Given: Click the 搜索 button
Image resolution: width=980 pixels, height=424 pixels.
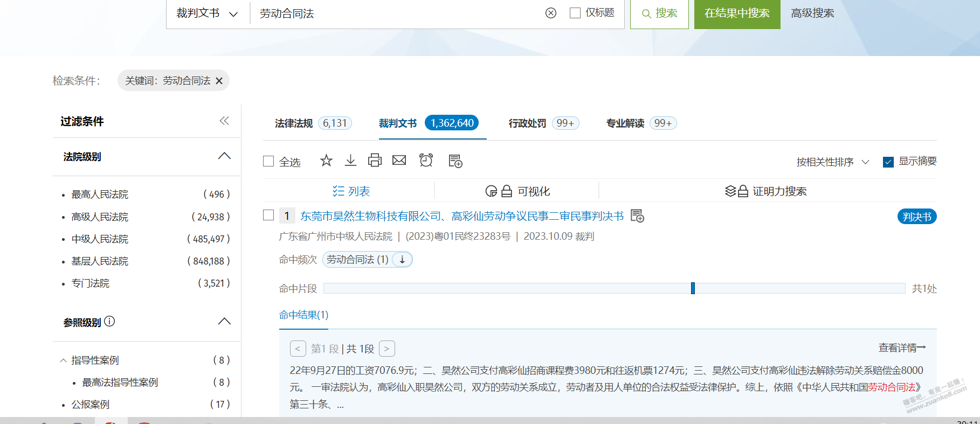Looking at the screenshot, I should [x=659, y=13].
